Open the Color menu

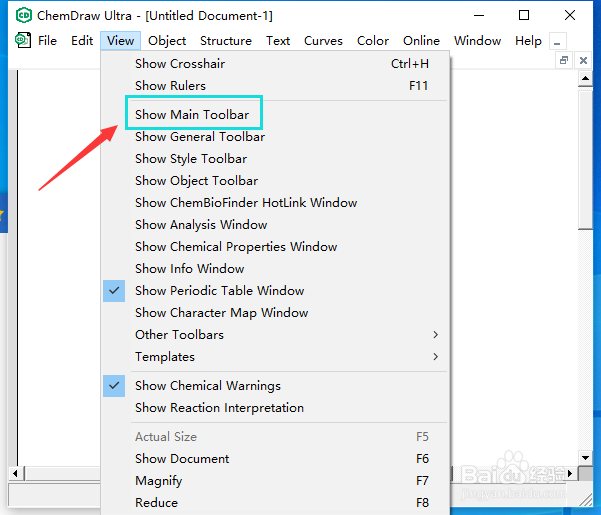pyautogui.click(x=373, y=41)
